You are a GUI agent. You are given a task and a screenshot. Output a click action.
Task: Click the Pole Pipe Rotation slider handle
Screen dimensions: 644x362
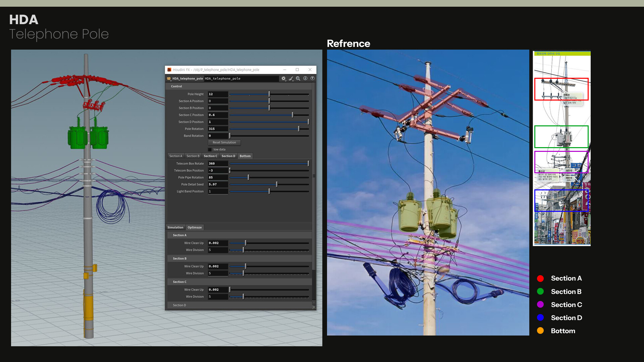pos(248,177)
